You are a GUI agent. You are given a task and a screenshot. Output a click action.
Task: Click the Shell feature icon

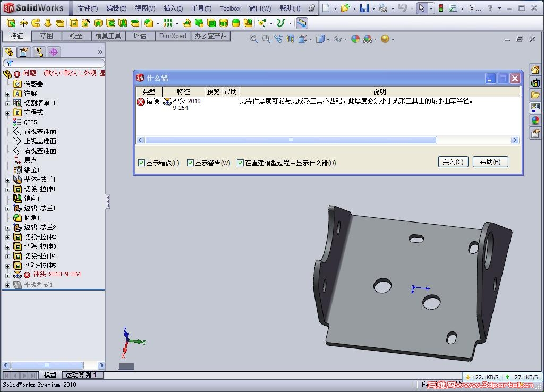(x=211, y=23)
